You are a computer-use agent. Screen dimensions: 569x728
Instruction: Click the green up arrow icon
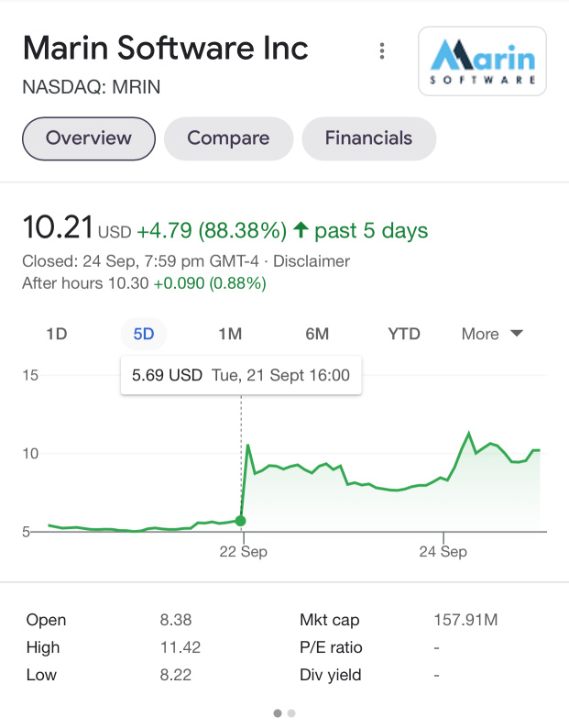coord(301,229)
